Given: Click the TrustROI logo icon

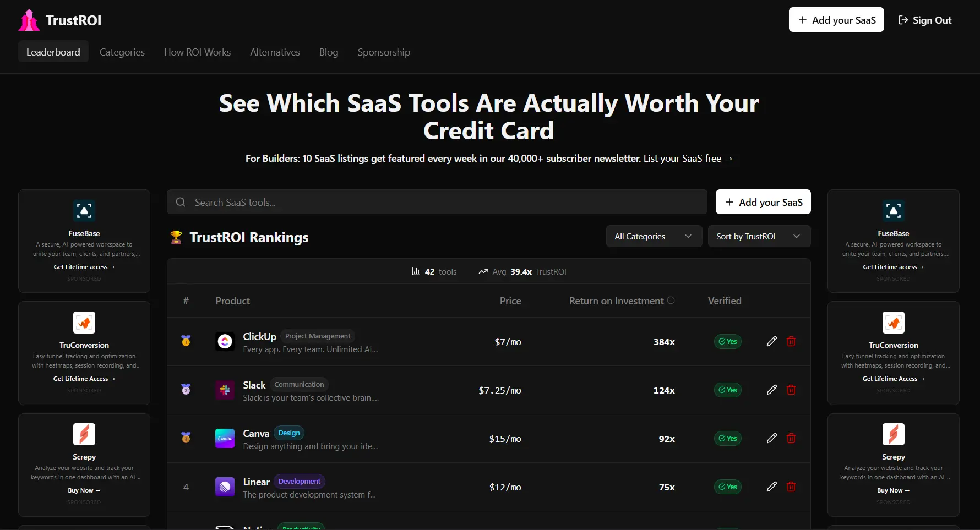Looking at the screenshot, I should 29,20.
